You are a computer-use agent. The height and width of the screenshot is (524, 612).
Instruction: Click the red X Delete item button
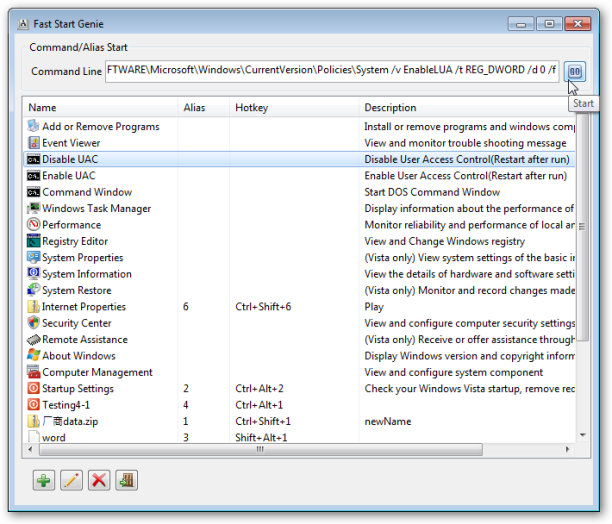point(99,480)
